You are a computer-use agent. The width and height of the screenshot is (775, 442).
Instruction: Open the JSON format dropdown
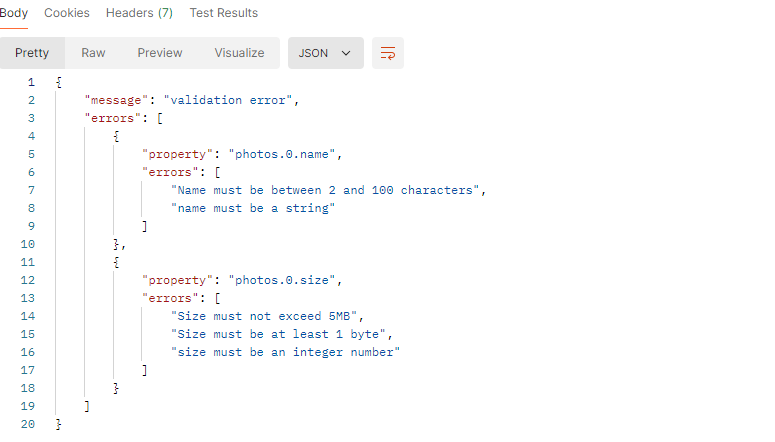click(x=326, y=53)
